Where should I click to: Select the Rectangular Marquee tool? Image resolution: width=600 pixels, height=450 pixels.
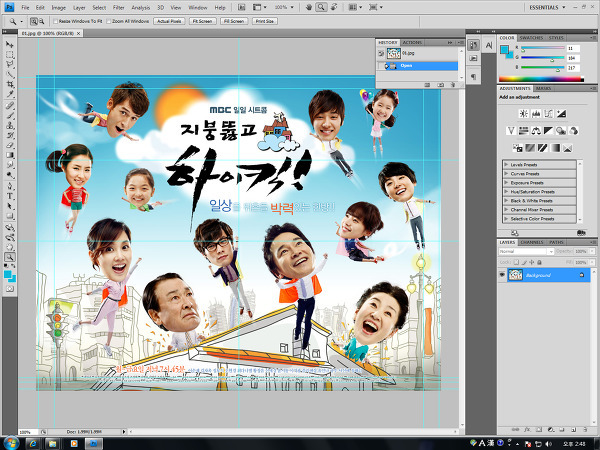pyautogui.click(x=10, y=55)
